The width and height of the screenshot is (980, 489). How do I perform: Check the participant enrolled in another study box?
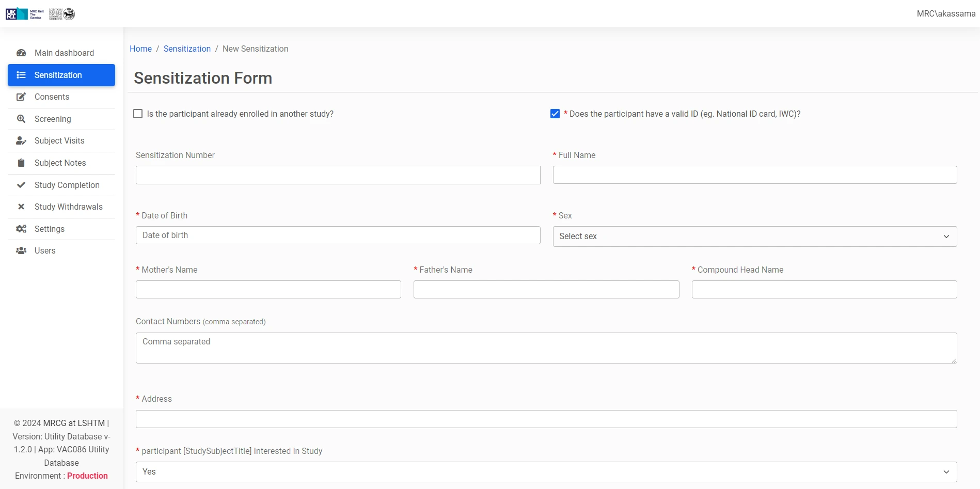pyautogui.click(x=138, y=114)
